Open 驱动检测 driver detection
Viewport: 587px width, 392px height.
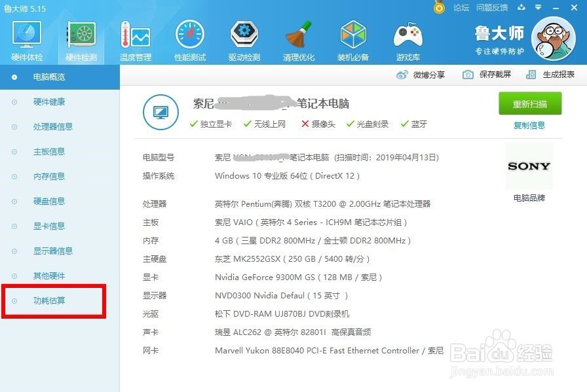[x=244, y=36]
